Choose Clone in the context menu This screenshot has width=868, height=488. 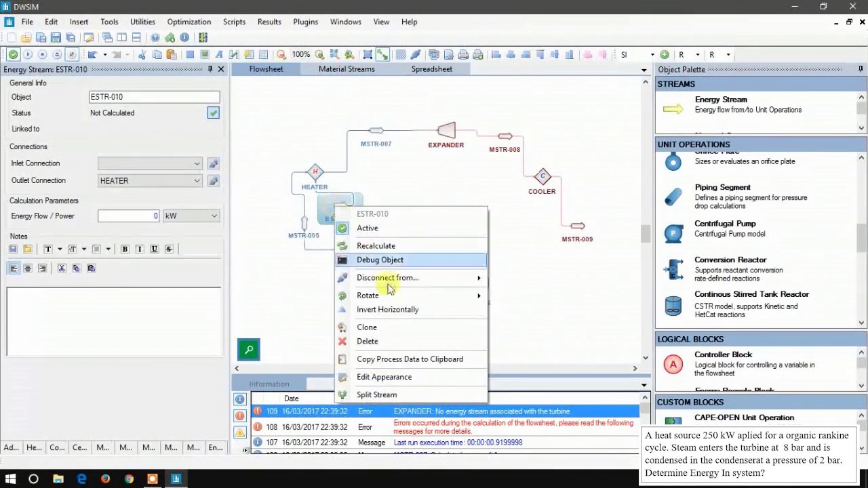(x=412, y=327)
